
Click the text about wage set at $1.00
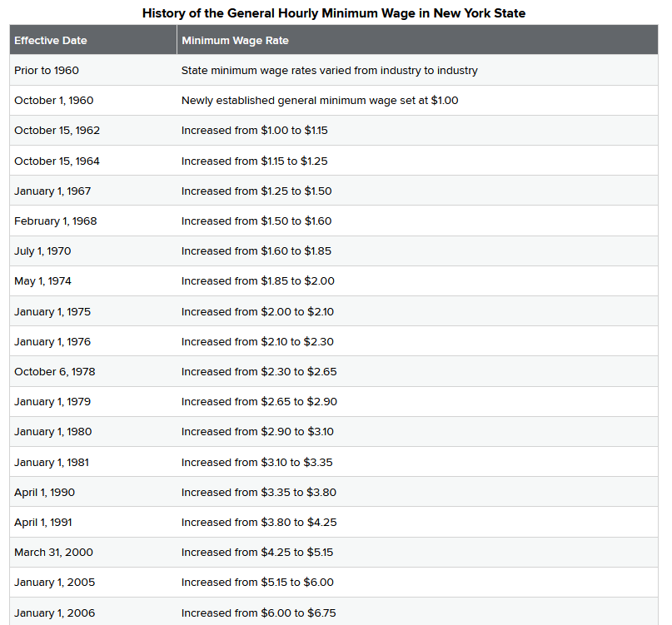coord(320,100)
